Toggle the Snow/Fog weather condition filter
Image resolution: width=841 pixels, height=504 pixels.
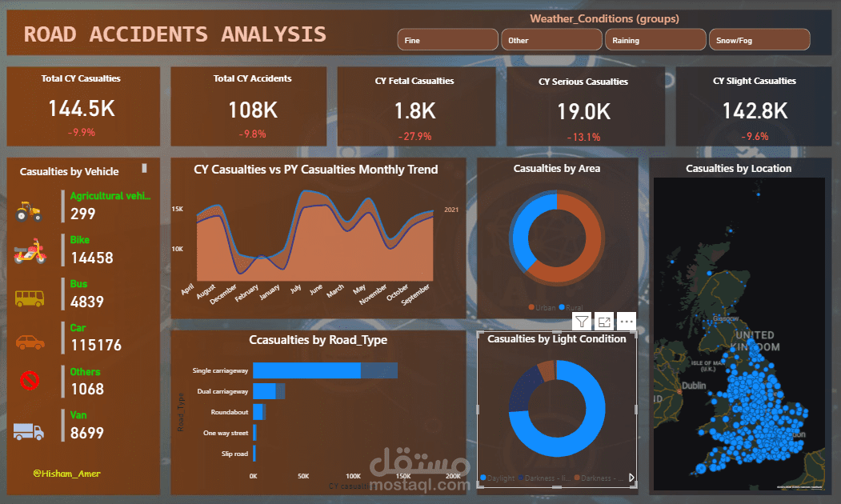pos(759,38)
